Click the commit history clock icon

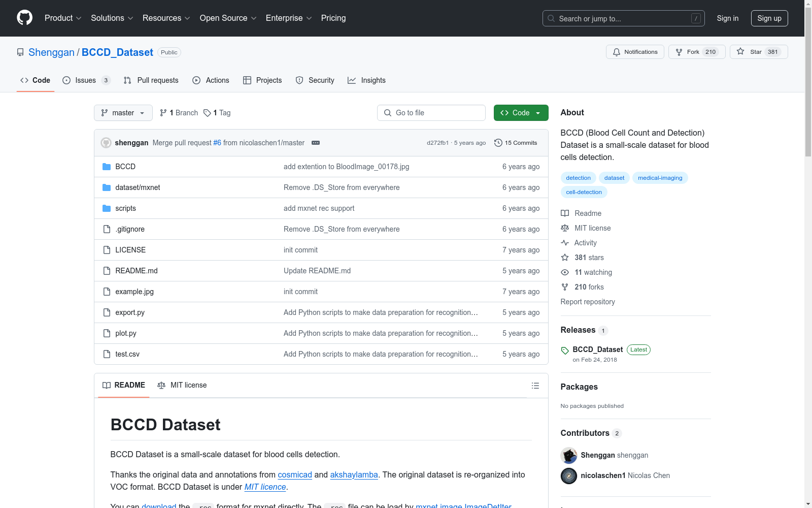(x=498, y=143)
